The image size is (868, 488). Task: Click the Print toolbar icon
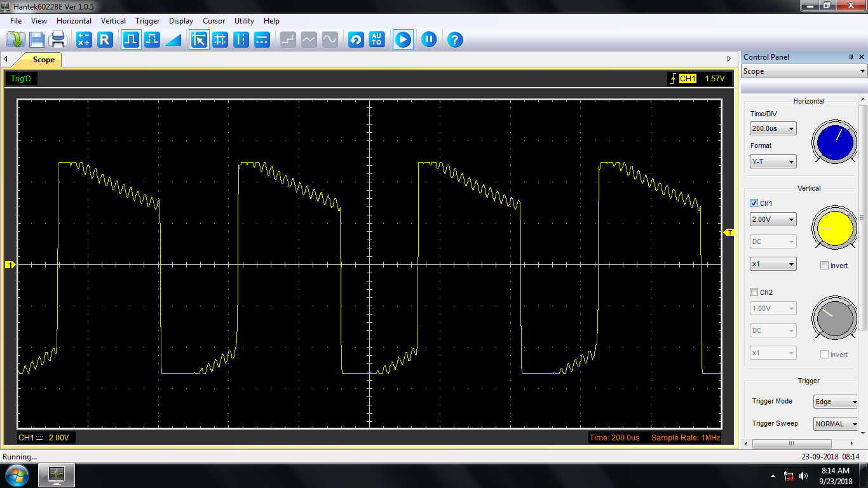pyautogui.click(x=58, y=39)
